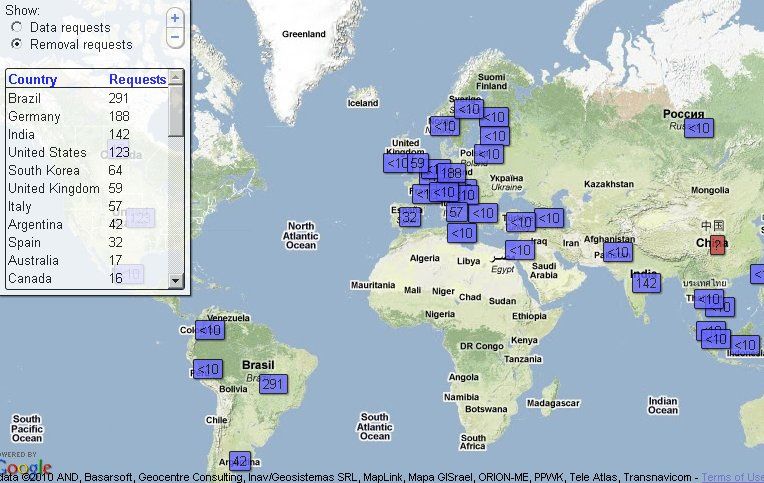Screen dimensions: 764x483
Task: Click the 142 marker on India
Action: pyautogui.click(x=646, y=283)
